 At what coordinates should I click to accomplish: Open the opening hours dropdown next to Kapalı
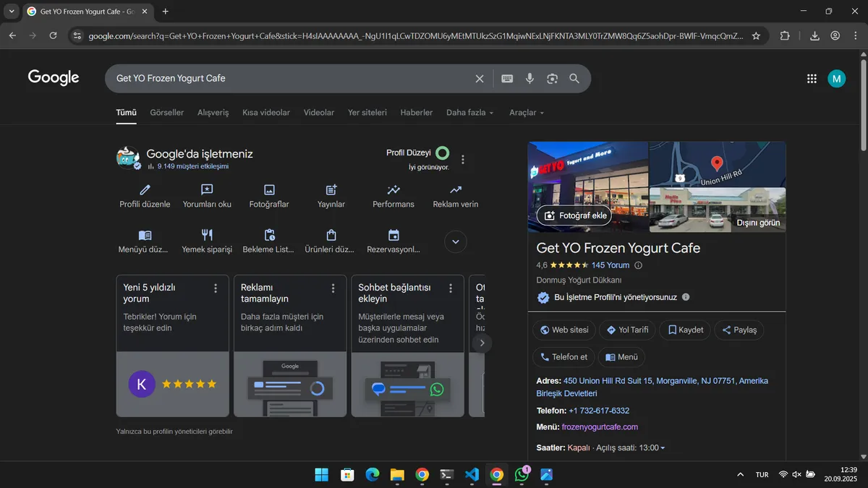coord(663,447)
